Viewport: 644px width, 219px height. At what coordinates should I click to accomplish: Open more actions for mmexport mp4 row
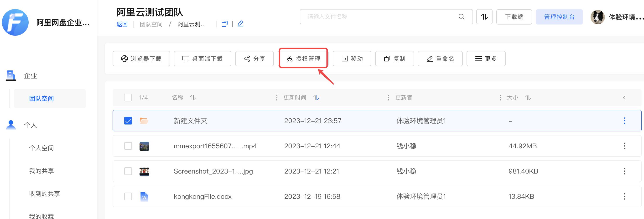coord(624,146)
